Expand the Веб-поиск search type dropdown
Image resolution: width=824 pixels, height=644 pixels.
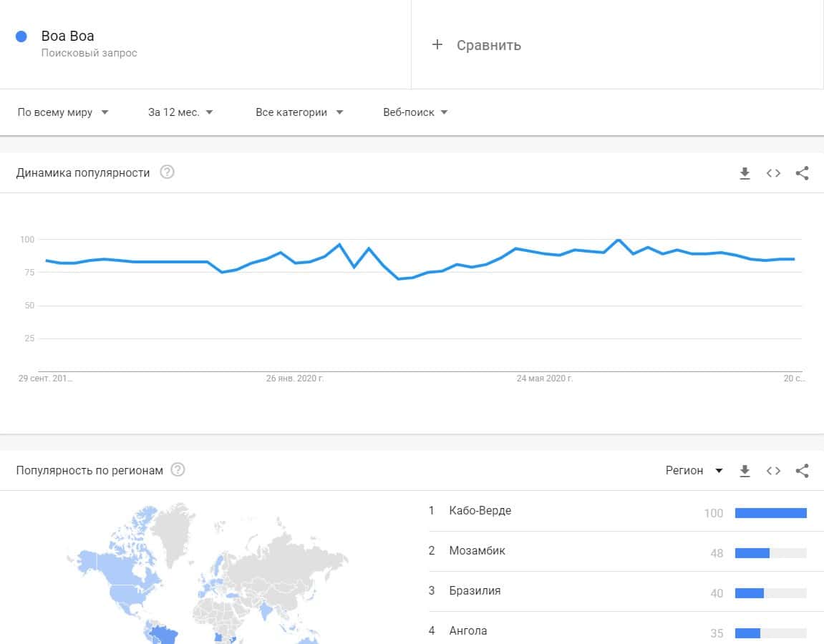coord(415,112)
